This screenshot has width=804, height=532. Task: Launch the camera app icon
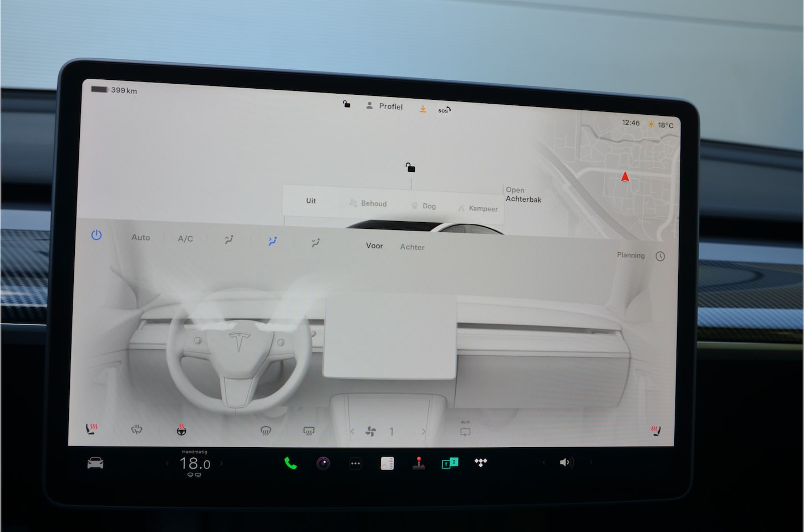click(323, 463)
